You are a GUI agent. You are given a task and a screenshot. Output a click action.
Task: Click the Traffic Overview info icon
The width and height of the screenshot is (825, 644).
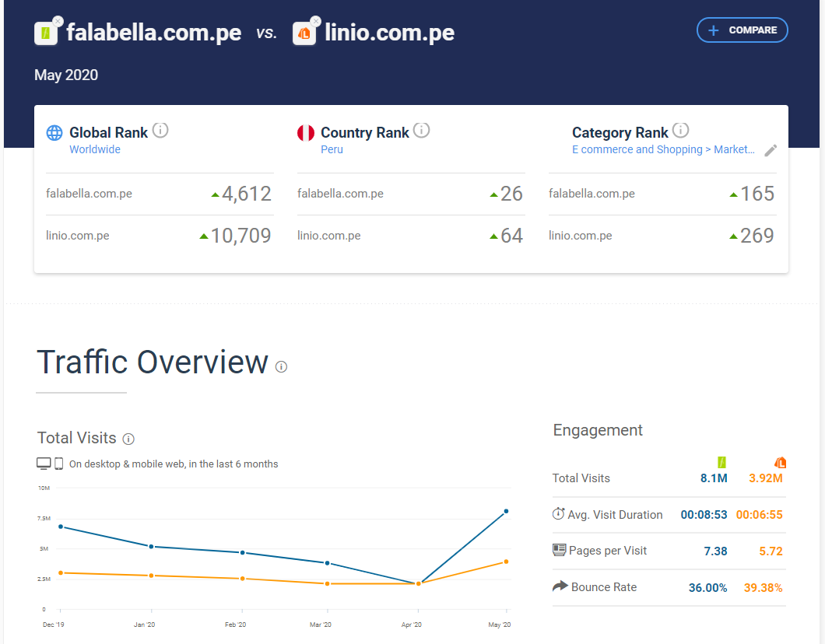(281, 366)
